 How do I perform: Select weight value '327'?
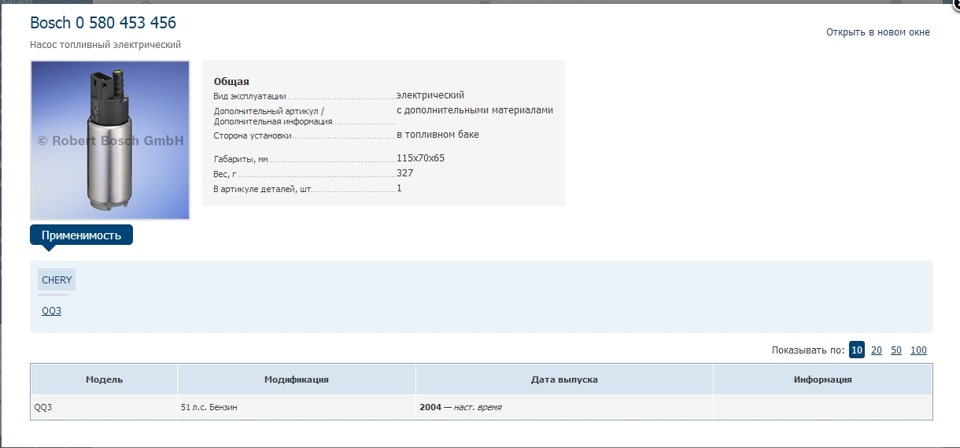(405, 173)
